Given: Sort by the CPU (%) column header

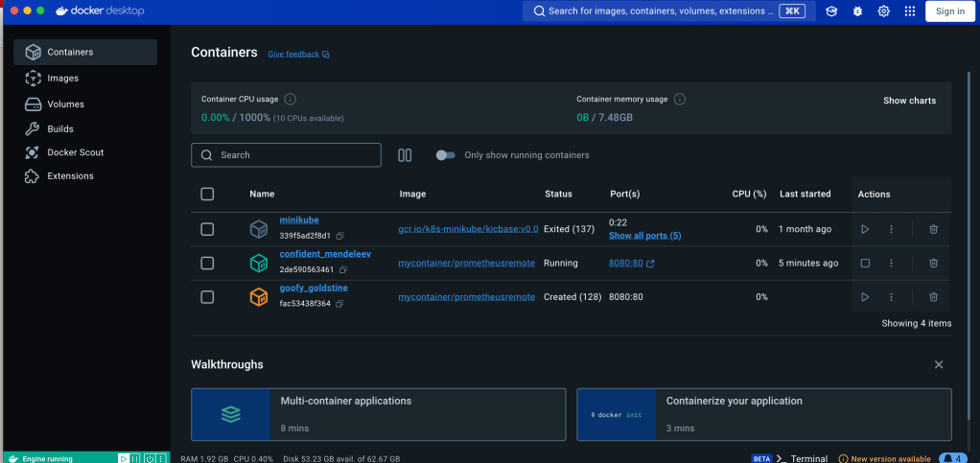Looking at the screenshot, I should 749,195.
